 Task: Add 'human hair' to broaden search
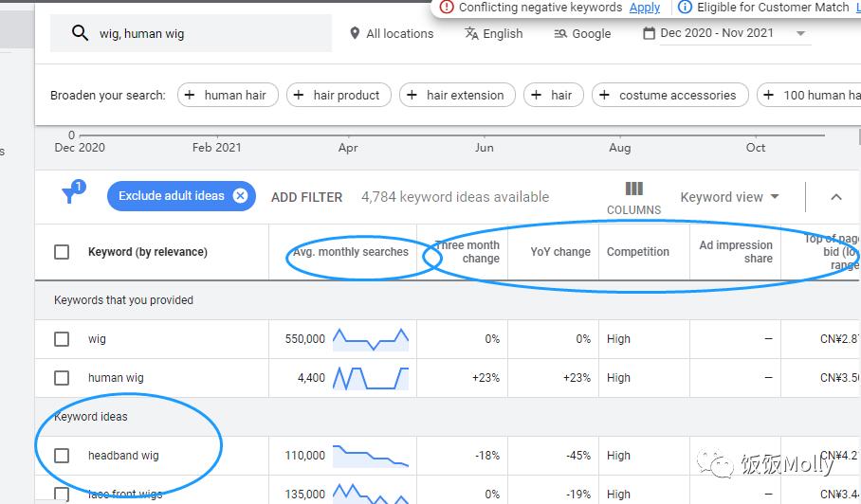coord(228,95)
